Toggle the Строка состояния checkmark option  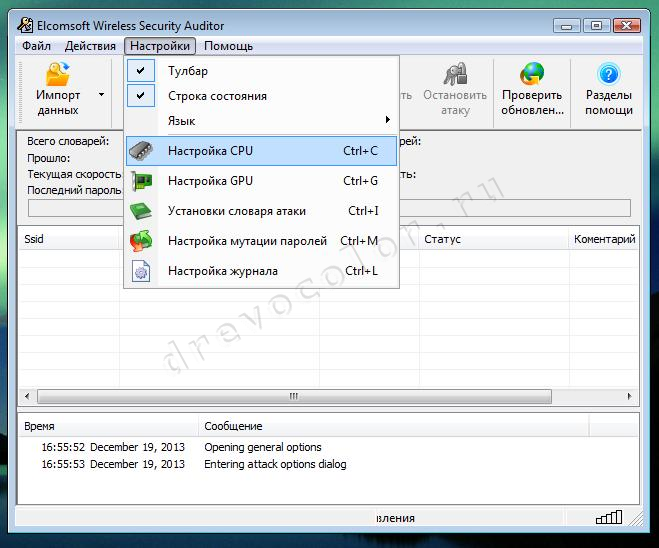click(x=217, y=96)
